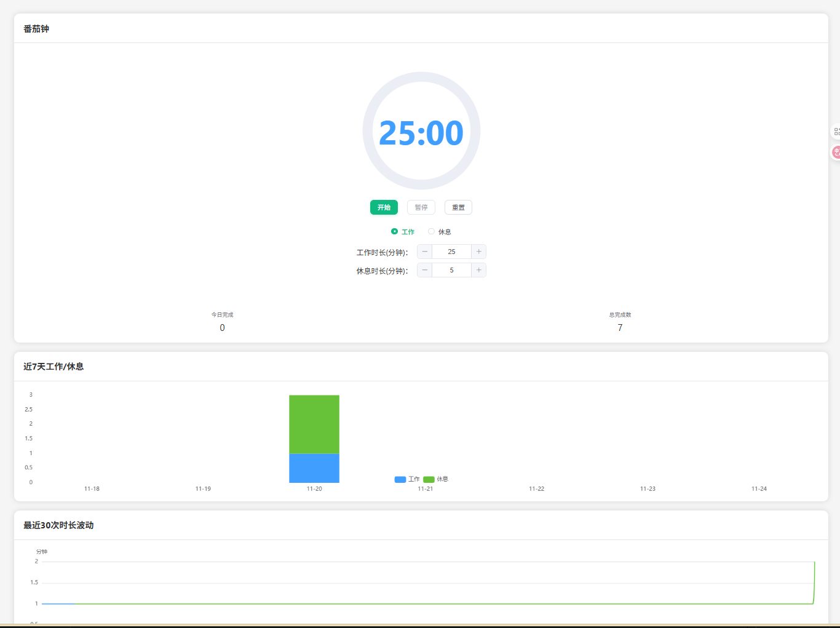The image size is (840, 628).
Task: Click the 工作时长 input showing 25
Action: 451,252
